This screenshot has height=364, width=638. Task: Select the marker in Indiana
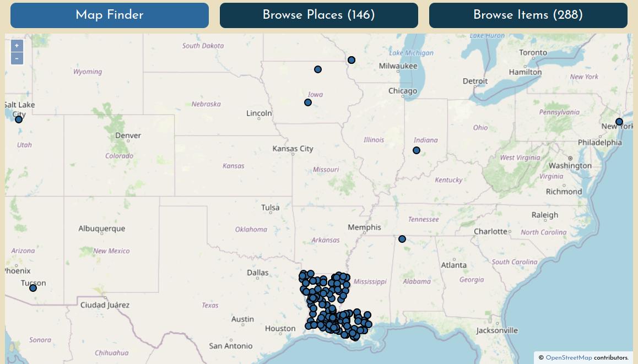(x=417, y=150)
